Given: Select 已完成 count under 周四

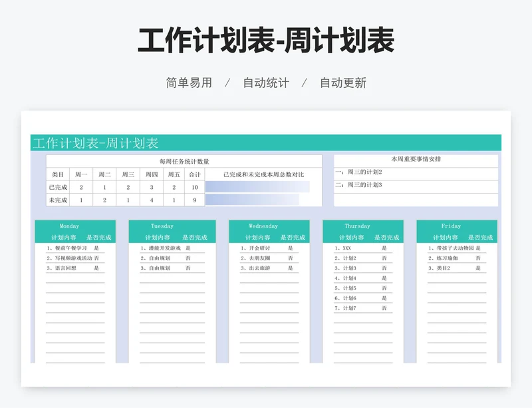Looking at the screenshot, I should point(152,187).
